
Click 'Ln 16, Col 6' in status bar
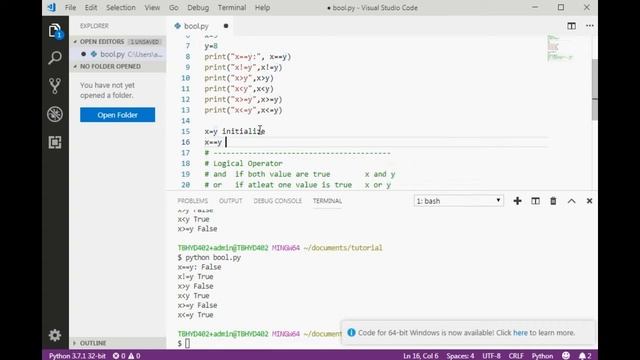[x=421, y=356]
